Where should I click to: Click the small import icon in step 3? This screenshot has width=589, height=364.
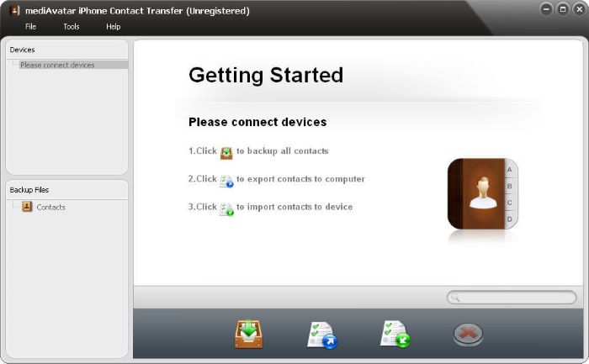pos(226,209)
